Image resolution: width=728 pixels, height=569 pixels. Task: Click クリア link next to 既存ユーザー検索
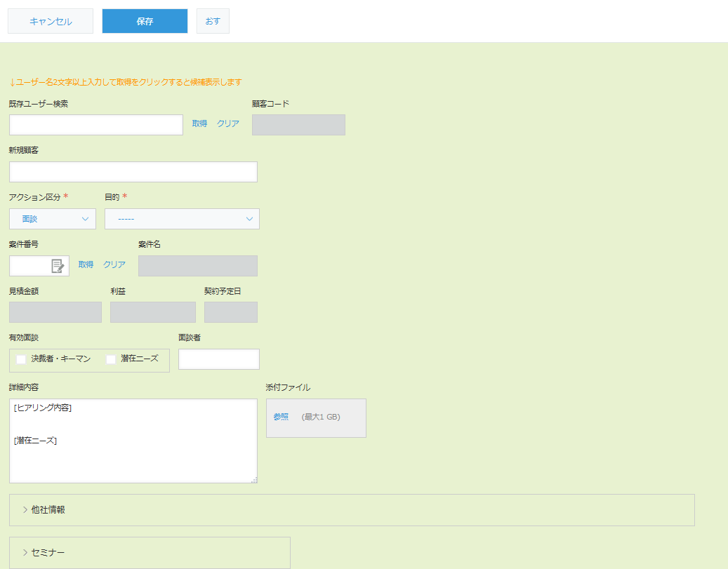(228, 123)
